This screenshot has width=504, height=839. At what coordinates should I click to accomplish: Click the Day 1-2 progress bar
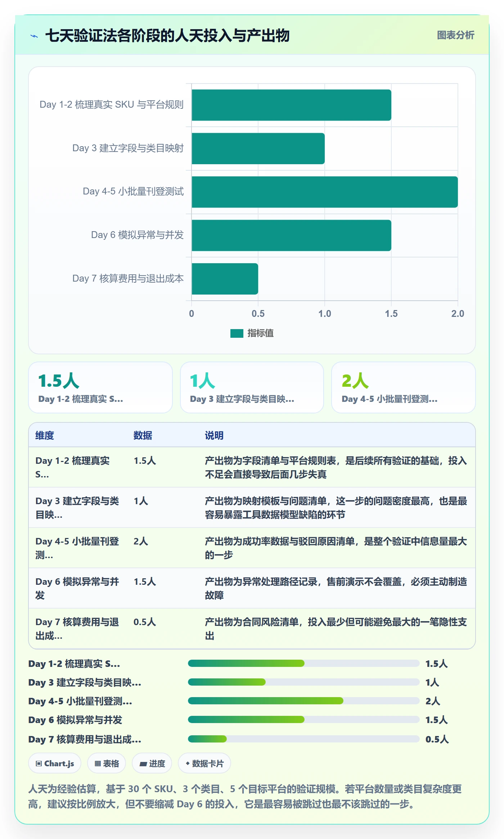pyautogui.click(x=304, y=663)
